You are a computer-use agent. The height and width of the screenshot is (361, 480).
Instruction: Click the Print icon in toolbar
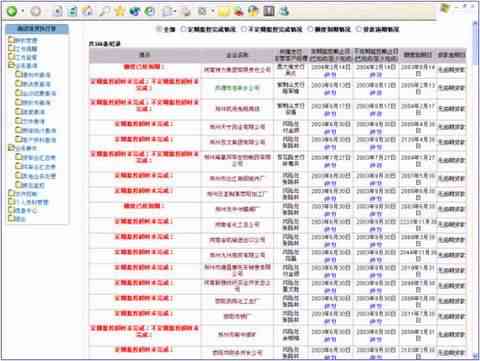click(186, 12)
